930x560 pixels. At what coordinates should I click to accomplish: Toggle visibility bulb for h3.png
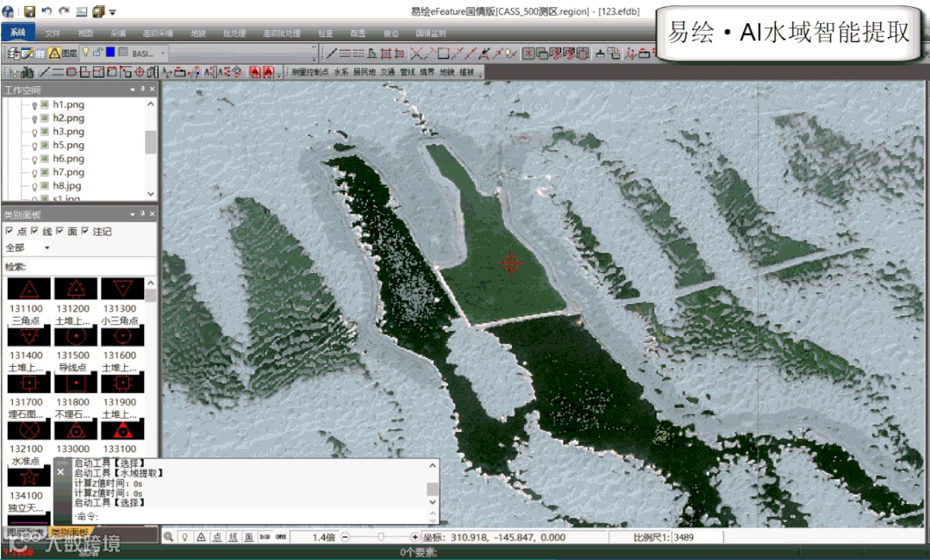coord(34,132)
